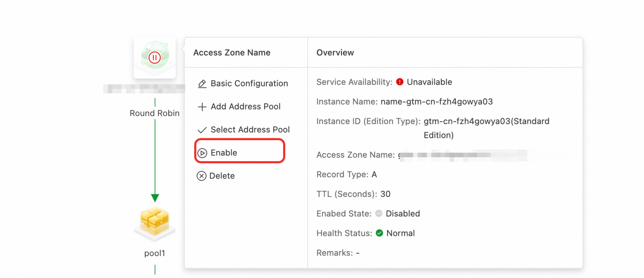Click the play circle Enable icon

pyautogui.click(x=202, y=153)
